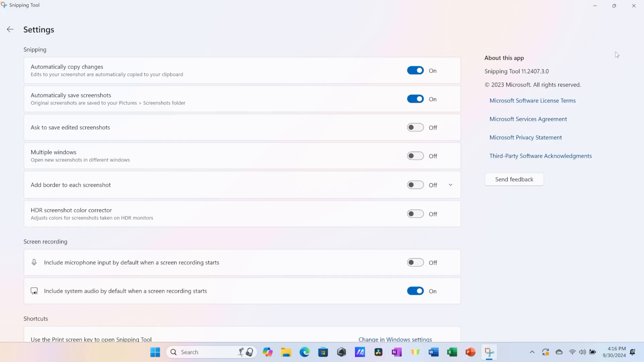Open the Snipping Tool from the taskbar
The height and width of the screenshot is (362, 644).
[489, 352]
